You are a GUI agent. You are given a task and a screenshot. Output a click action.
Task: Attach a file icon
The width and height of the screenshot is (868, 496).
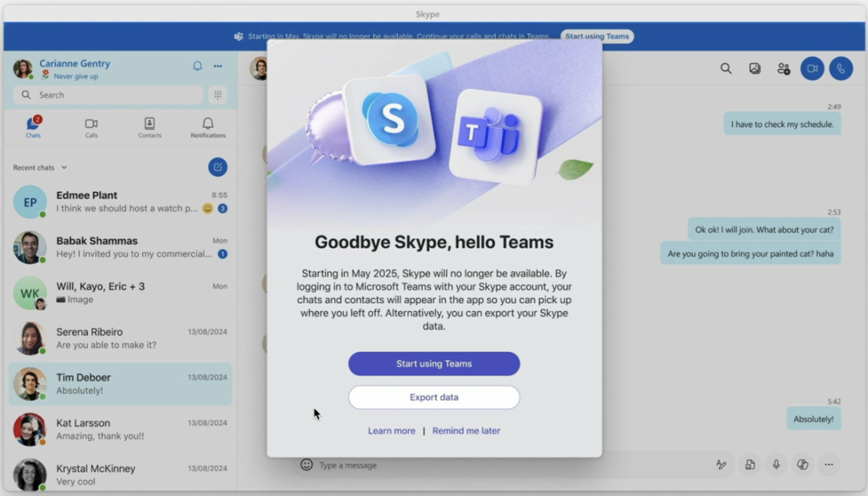pyautogui.click(x=750, y=465)
